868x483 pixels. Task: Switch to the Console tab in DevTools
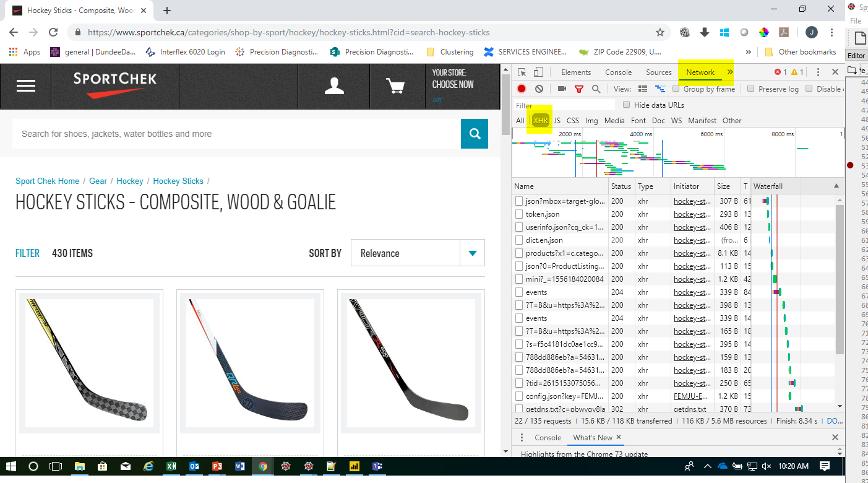[x=619, y=72]
